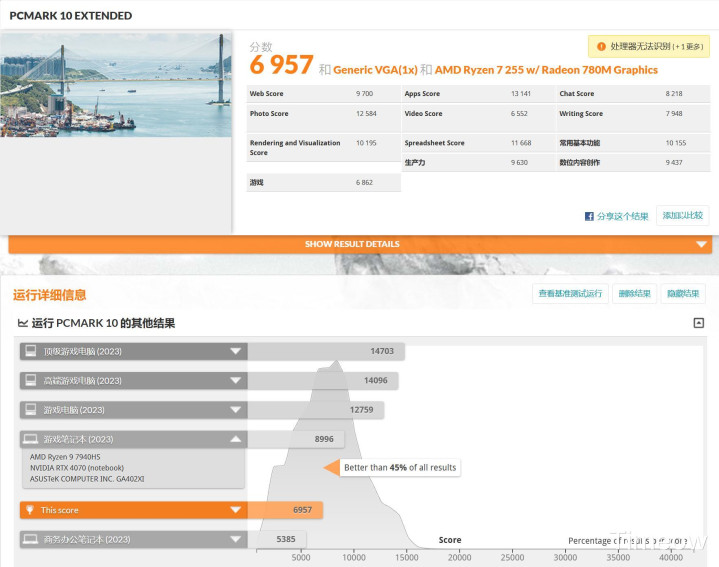Image resolution: width=719 pixels, height=567 pixels.
Task: Click the bridge benchmark thumbnail image
Action: point(116,85)
